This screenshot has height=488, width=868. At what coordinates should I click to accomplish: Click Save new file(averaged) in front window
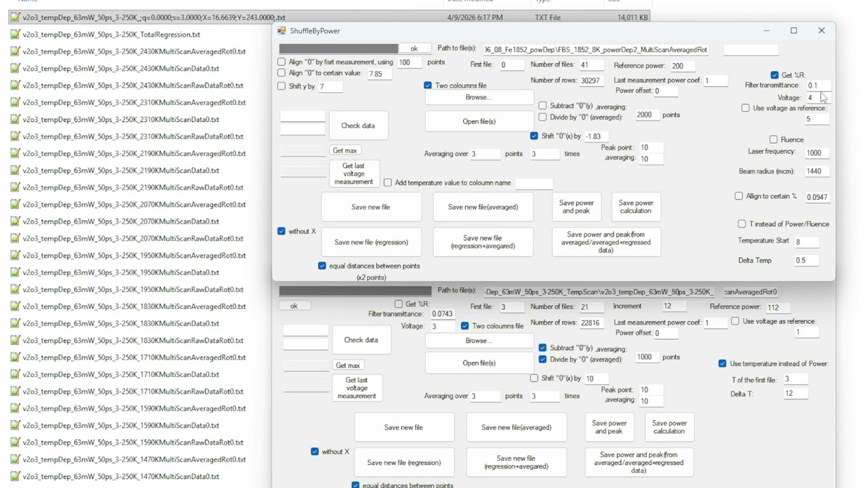pos(483,207)
